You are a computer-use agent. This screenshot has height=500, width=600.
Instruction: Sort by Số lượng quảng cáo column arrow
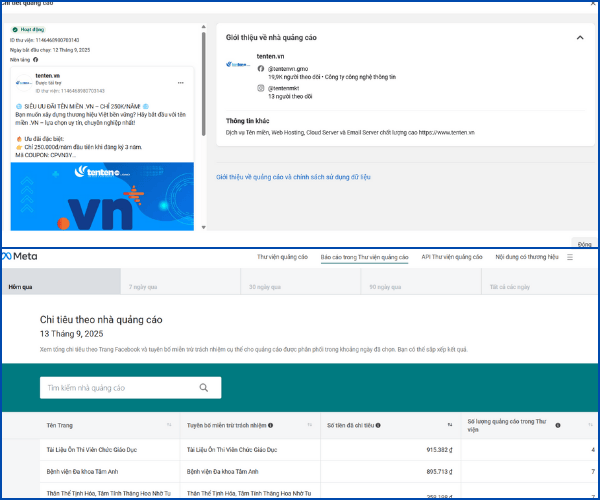[x=590, y=425]
